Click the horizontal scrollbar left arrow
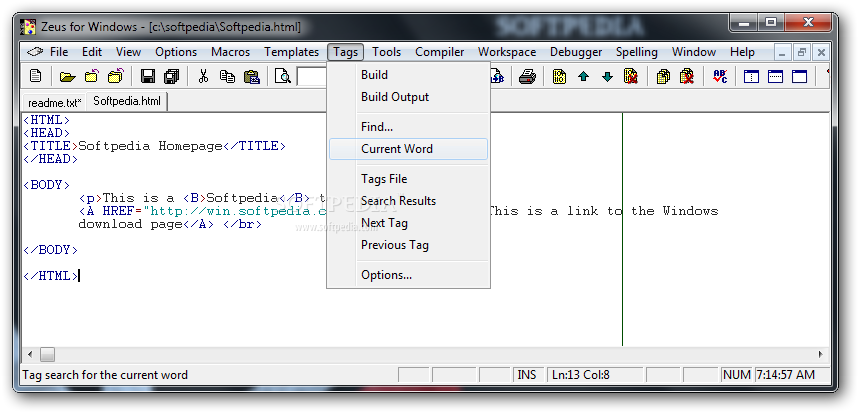 30,354
